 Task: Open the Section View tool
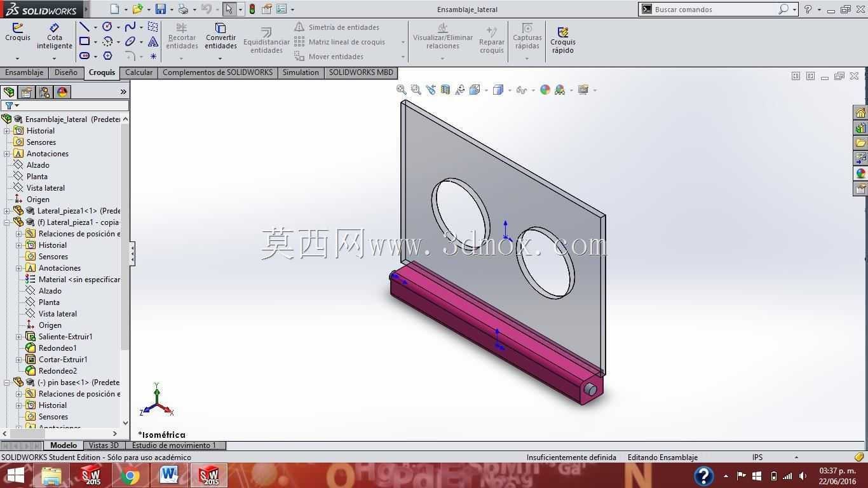click(x=445, y=90)
